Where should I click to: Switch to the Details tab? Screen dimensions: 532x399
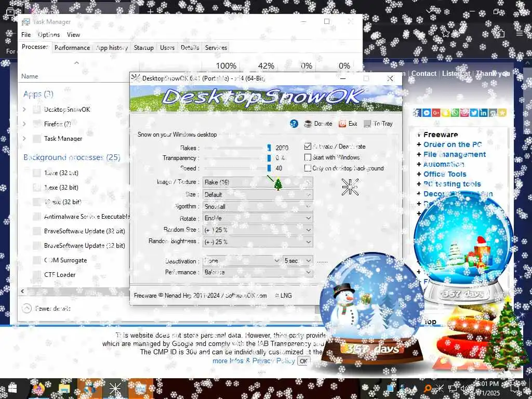190,47
